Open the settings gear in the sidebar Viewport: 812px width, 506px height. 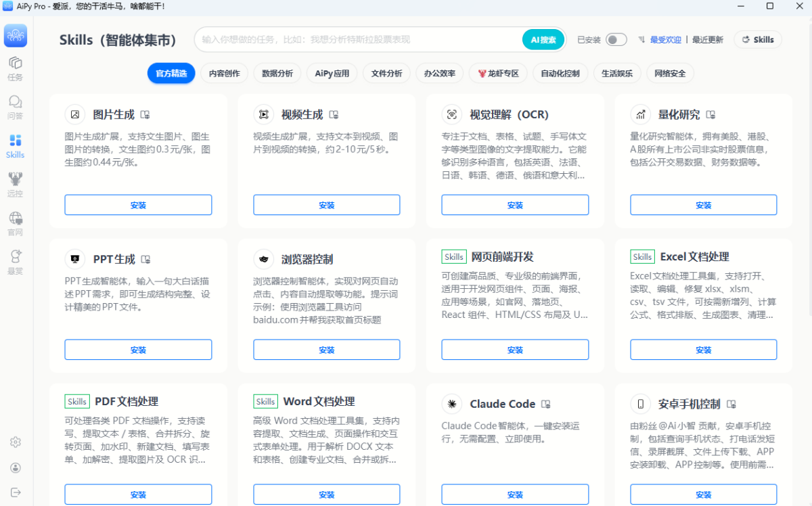15,442
